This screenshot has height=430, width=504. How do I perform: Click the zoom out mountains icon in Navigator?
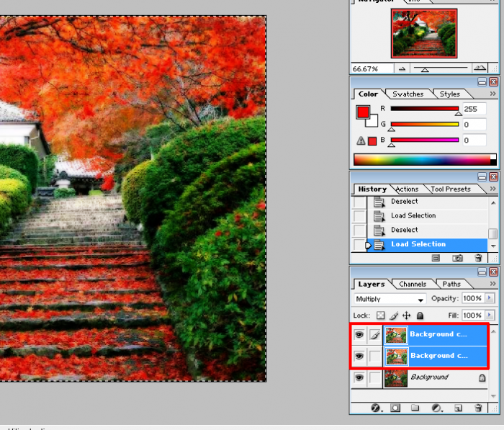(402, 68)
